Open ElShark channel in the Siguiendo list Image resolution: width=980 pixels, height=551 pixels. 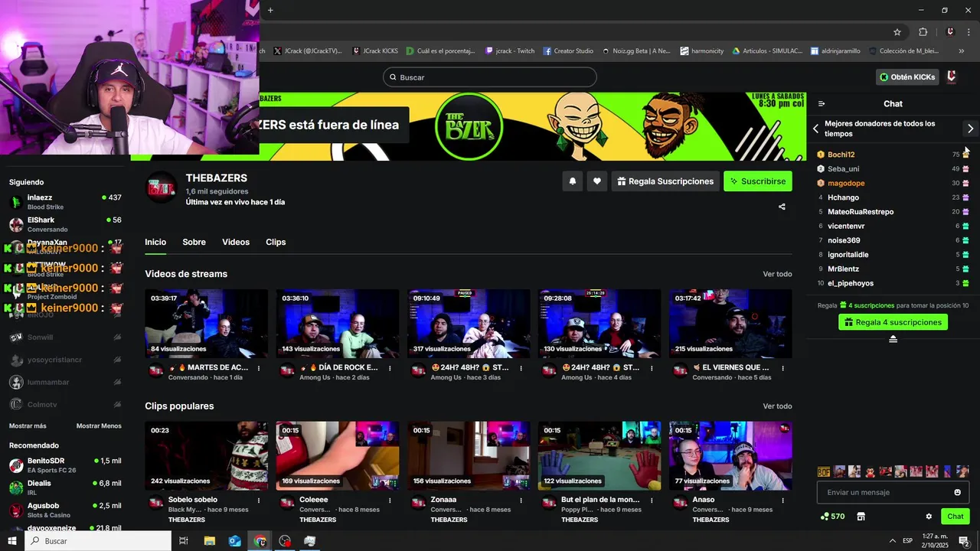click(65, 224)
